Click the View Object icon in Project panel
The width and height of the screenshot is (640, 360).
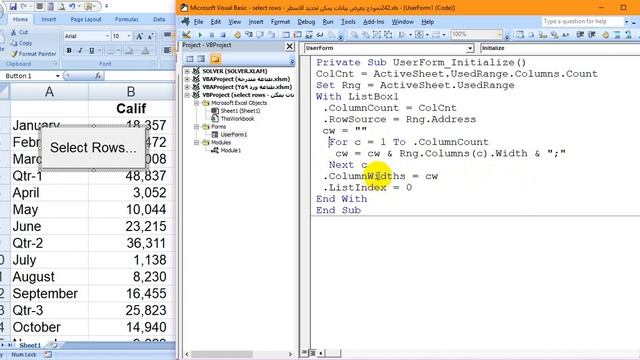[x=201, y=59]
